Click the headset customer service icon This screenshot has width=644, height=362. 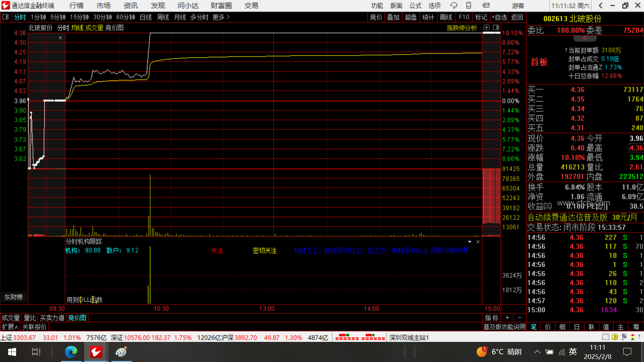(x=454, y=5)
